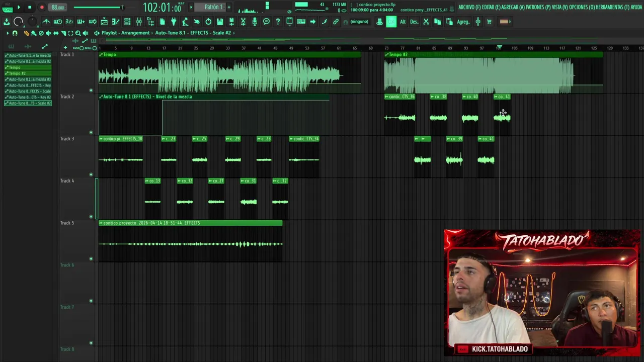This screenshot has height=362, width=644.
Task: Click the 88.000 tempo field
Action: coord(58,7)
